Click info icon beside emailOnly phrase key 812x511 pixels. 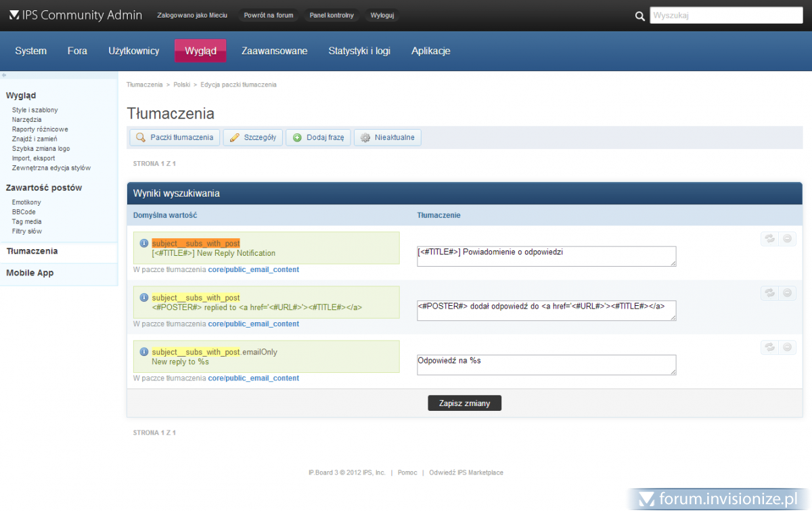coord(144,352)
